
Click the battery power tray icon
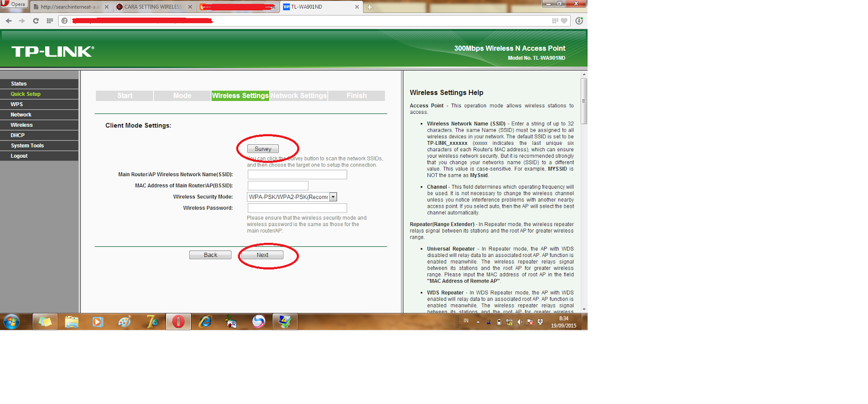point(499,322)
